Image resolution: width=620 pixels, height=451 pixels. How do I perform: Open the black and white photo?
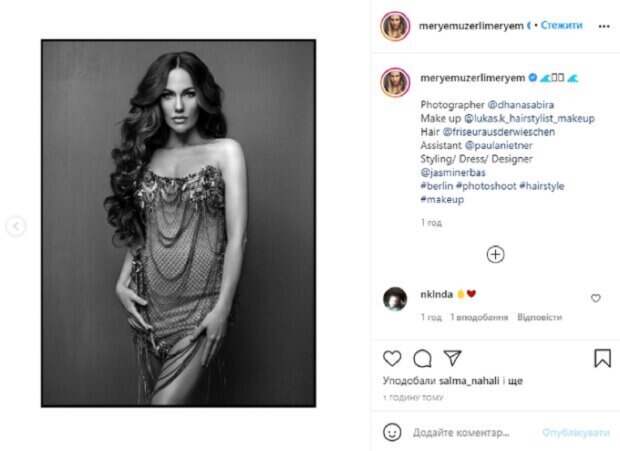178,223
